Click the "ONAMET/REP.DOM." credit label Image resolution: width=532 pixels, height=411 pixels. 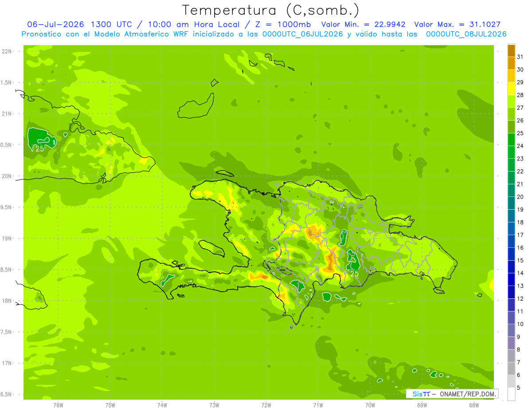click(468, 394)
